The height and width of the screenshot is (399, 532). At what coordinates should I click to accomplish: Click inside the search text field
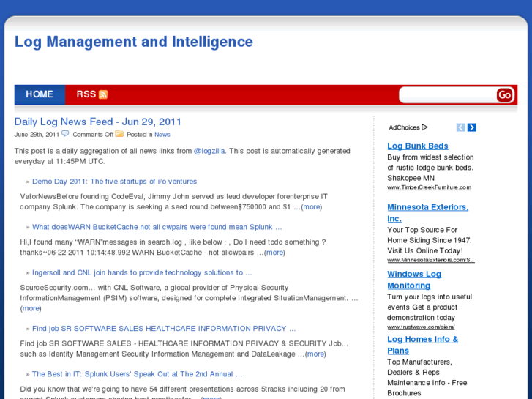[448, 94]
